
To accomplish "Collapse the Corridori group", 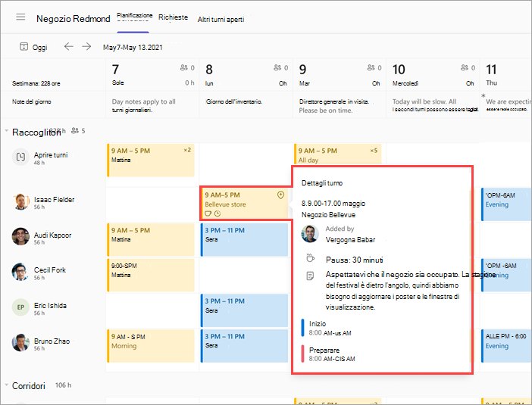I will pyautogui.click(x=7, y=385).
